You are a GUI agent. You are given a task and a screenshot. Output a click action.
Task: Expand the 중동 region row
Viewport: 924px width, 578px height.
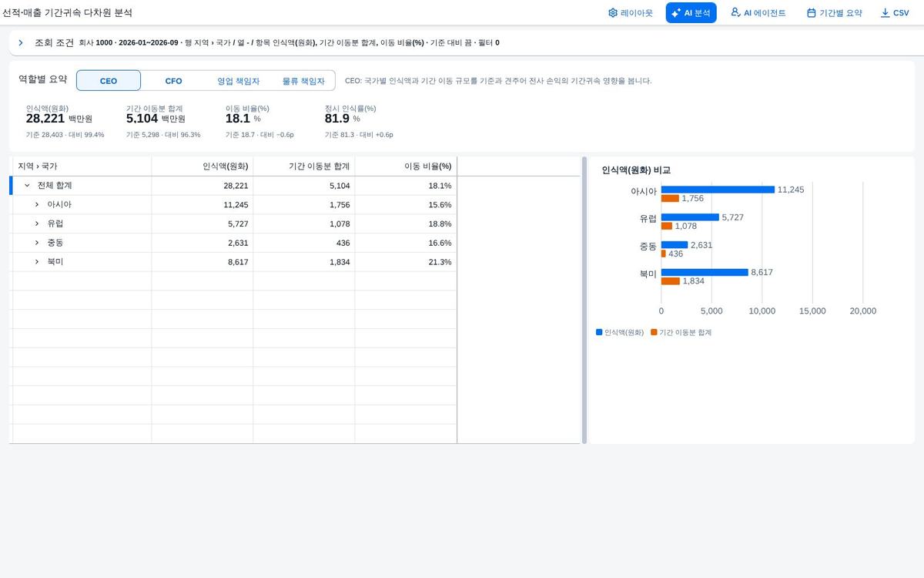pyautogui.click(x=36, y=243)
